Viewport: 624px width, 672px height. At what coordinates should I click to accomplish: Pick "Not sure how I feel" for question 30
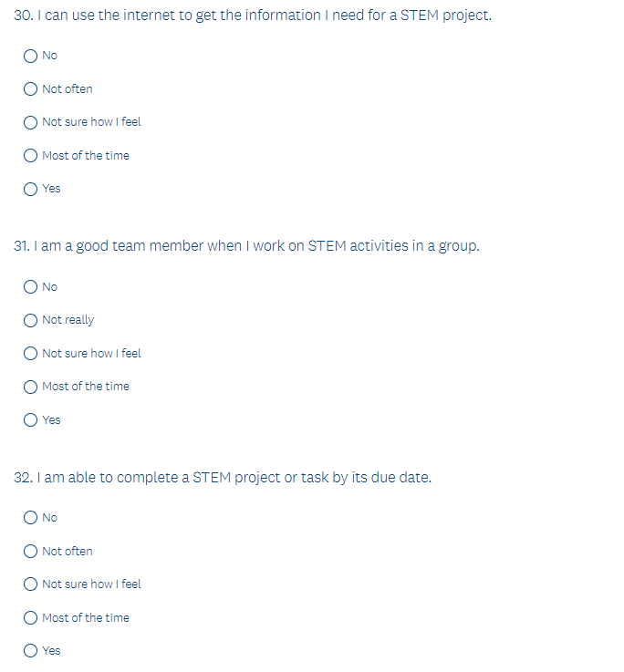click(x=31, y=122)
